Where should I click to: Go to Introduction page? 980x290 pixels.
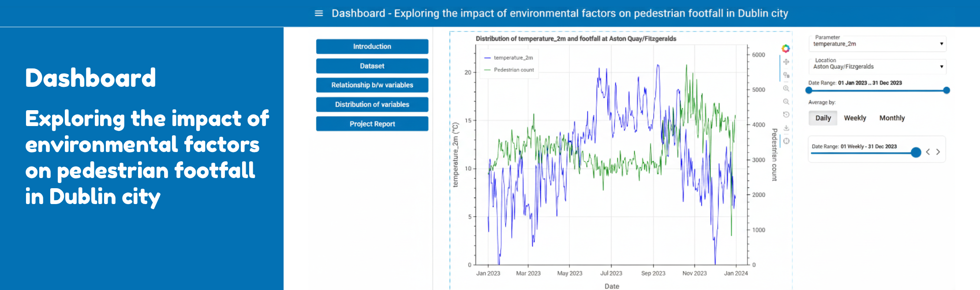[x=372, y=46]
